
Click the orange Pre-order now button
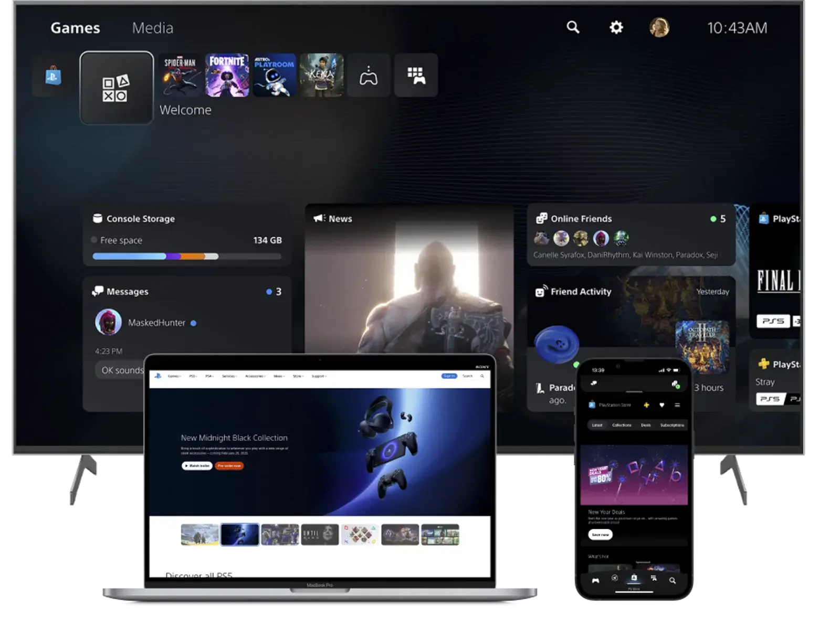pos(229,466)
